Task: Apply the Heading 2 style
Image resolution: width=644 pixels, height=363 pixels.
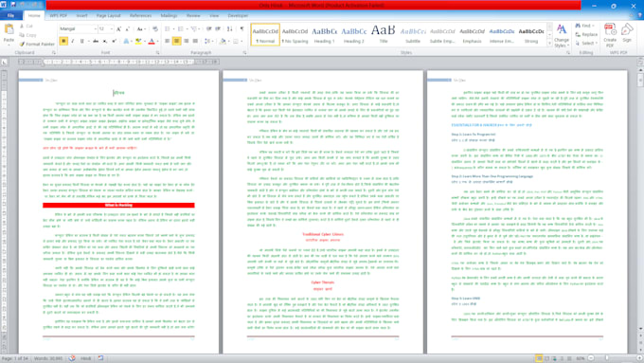Action: click(x=354, y=34)
